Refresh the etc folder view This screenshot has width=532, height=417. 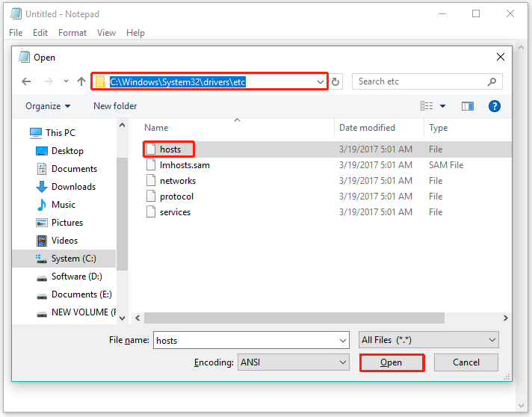pos(335,81)
